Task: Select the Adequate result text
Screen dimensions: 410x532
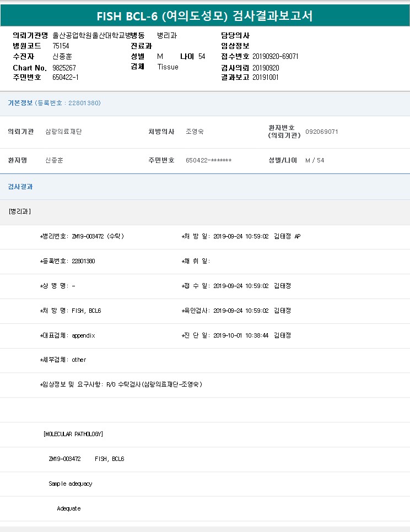Action: [68, 508]
